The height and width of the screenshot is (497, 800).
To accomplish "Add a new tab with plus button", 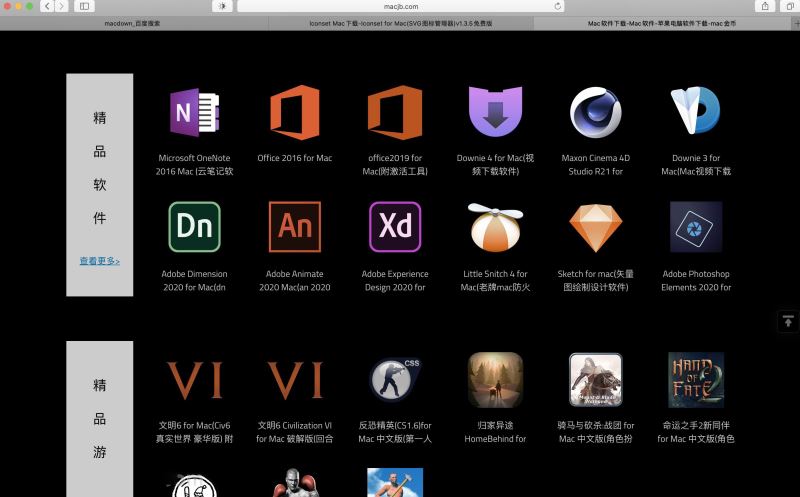I will click(x=795, y=23).
